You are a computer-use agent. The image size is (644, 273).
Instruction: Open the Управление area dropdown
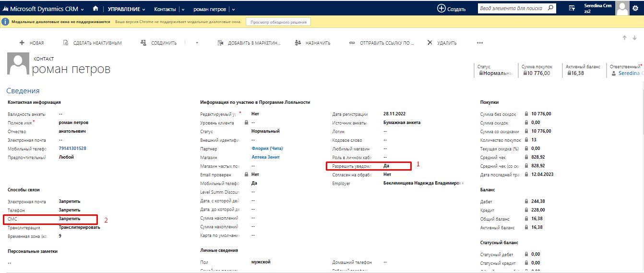[126, 9]
